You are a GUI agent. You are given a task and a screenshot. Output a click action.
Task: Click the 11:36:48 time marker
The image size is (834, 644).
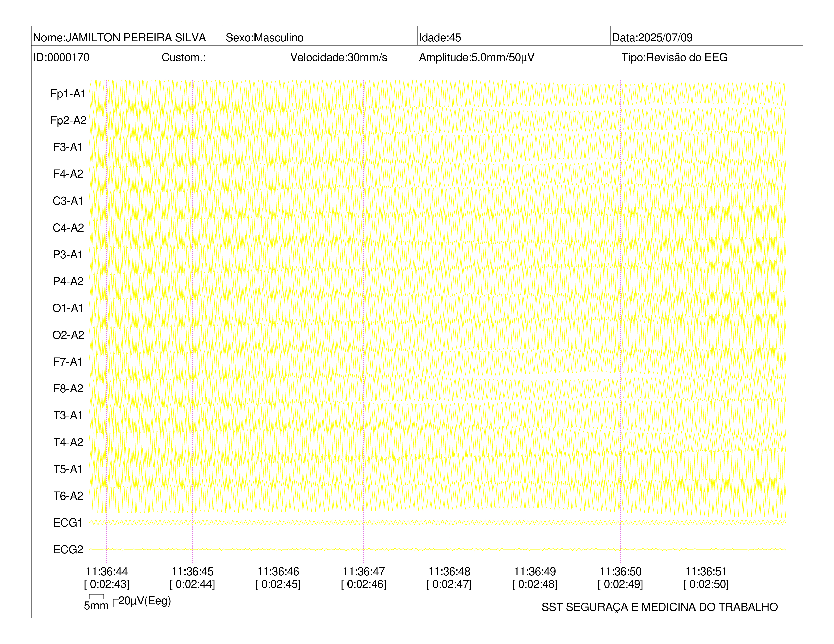pos(449,572)
